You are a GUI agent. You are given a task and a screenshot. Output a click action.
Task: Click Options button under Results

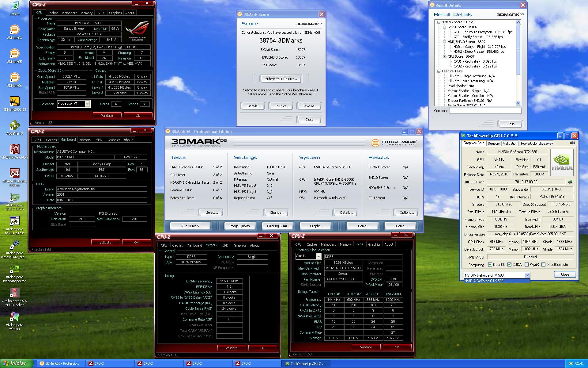(406, 213)
